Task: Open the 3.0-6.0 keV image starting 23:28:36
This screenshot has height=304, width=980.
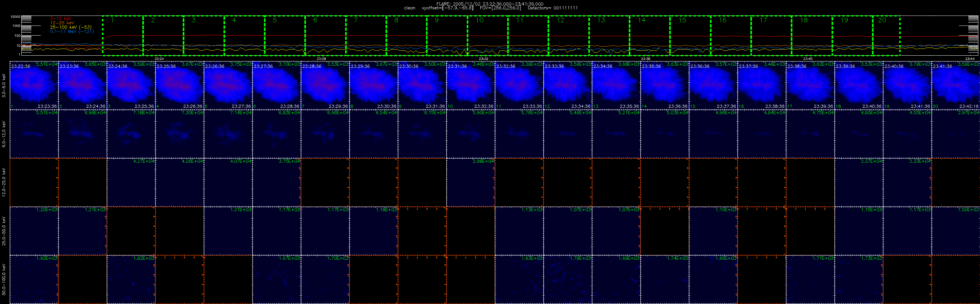Action: click(325, 85)
